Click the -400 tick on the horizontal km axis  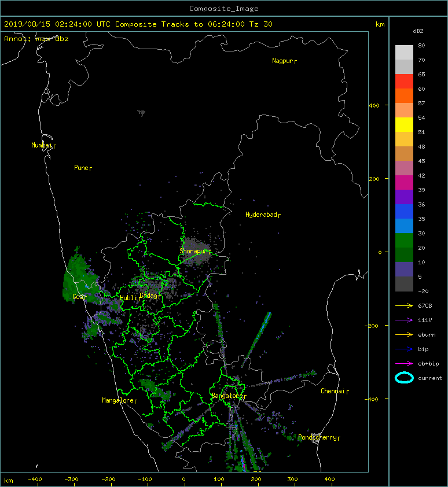pyautogui.click(x=35, y=479)
